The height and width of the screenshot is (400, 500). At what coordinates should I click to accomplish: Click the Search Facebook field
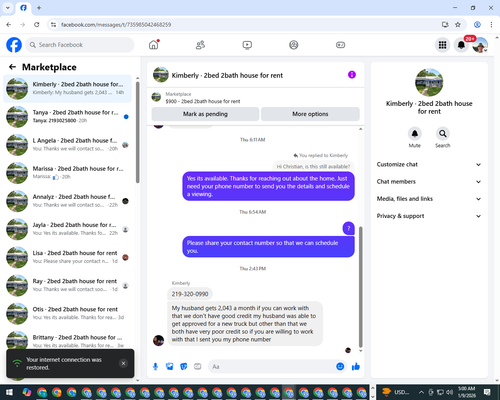tap(80, 45)
